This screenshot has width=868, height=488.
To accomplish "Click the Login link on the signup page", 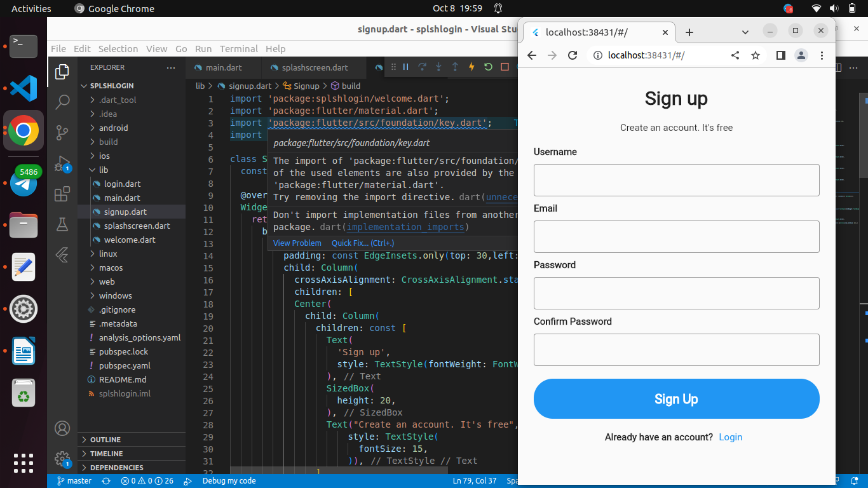I will [x=730, y=437].
